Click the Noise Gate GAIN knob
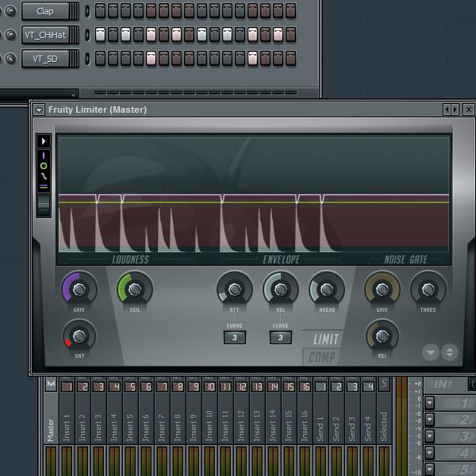476x476 pixels. point(382,290)
